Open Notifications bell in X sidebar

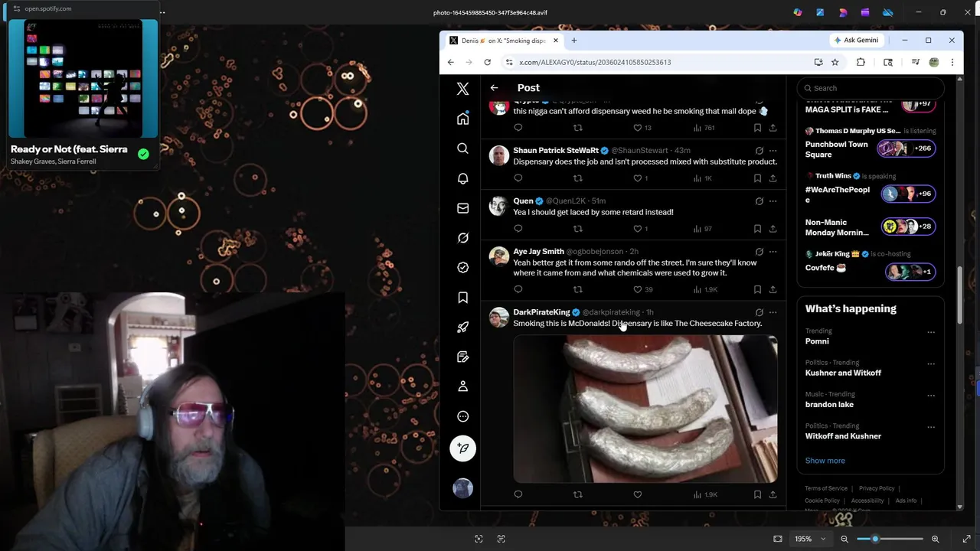(x=462, y=178)
